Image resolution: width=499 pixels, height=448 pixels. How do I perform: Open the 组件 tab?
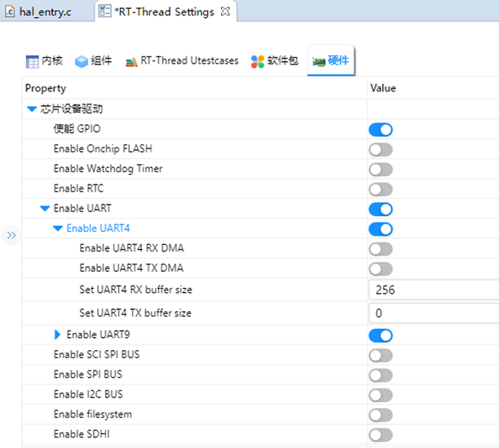coord(94,61)
